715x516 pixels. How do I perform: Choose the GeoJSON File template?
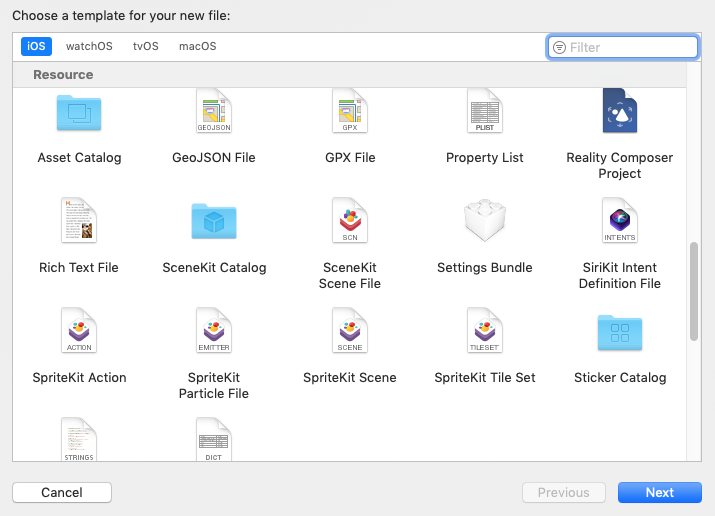[214, 113]
